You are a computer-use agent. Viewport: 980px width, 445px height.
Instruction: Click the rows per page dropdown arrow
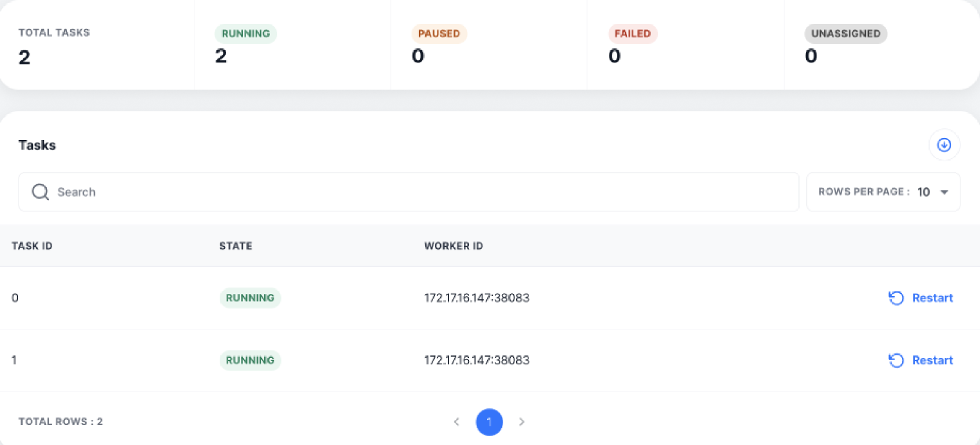pos(945,192)
